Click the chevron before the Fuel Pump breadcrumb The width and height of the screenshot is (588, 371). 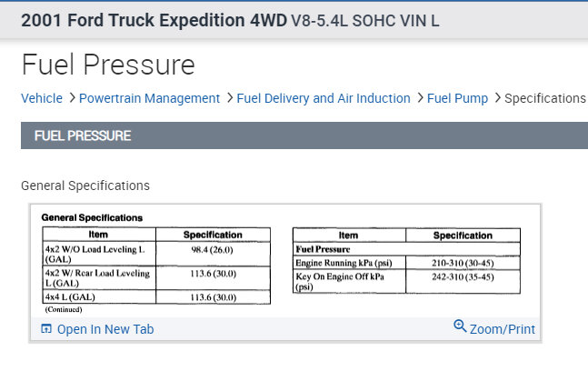click(x=419, y=98)
